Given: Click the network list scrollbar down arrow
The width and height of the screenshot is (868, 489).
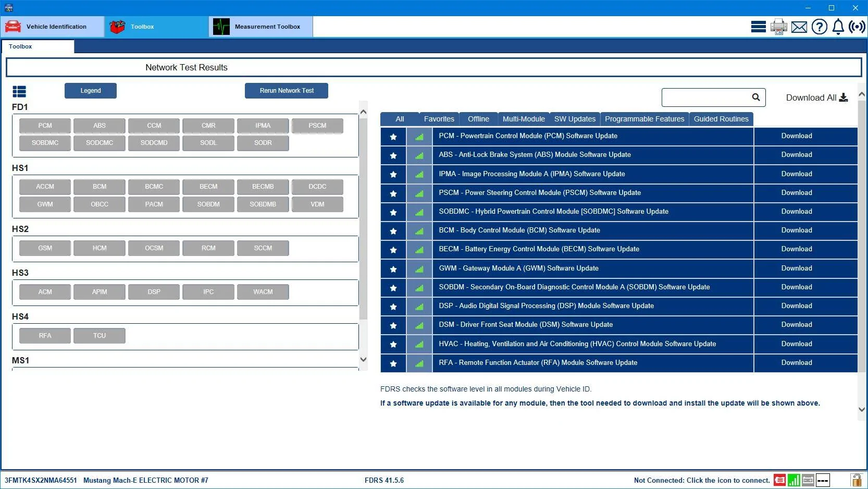Looking at the screenshot, I should [363, 359].
